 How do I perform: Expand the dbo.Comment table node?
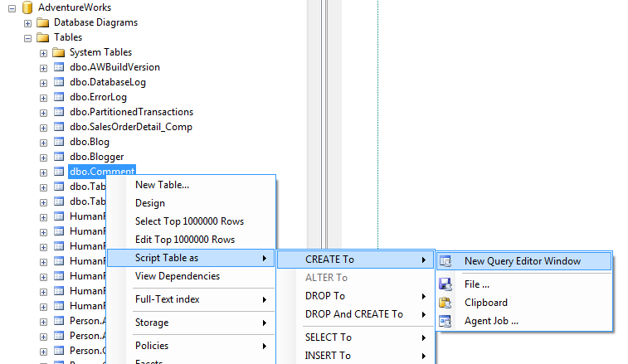pyautogui.click(x=43, y=172)
